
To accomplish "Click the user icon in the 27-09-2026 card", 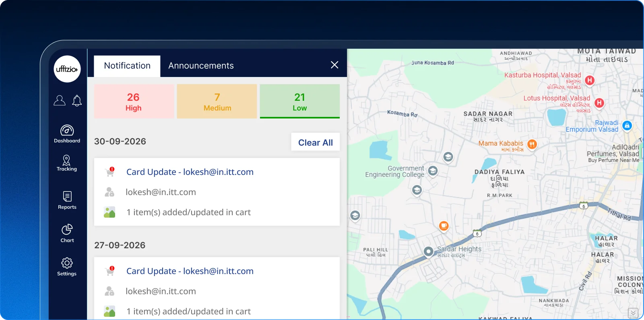I will coord(109,291).
